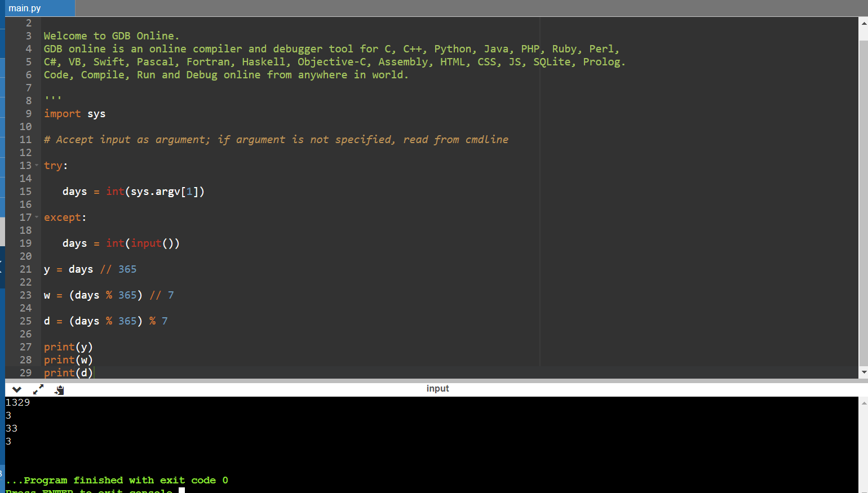Click the comment line about accepting input
This screenshot has width=868, height=493.
point(276,140)
